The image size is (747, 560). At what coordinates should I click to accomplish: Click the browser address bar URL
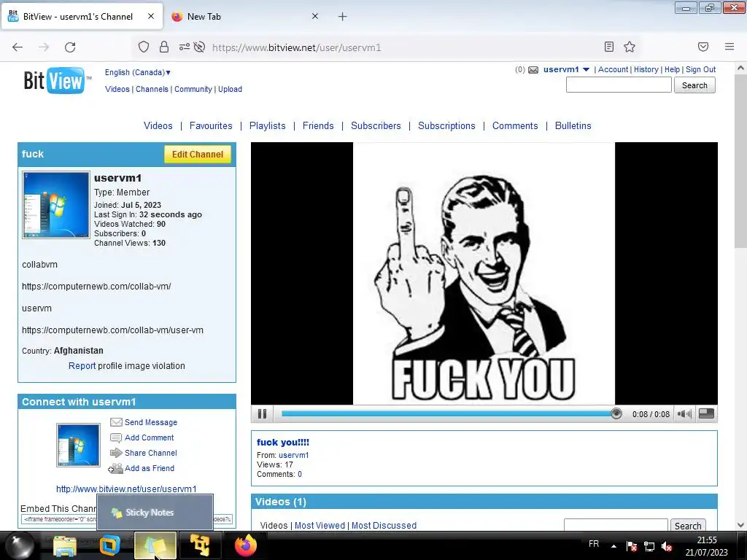coord(296,47)
